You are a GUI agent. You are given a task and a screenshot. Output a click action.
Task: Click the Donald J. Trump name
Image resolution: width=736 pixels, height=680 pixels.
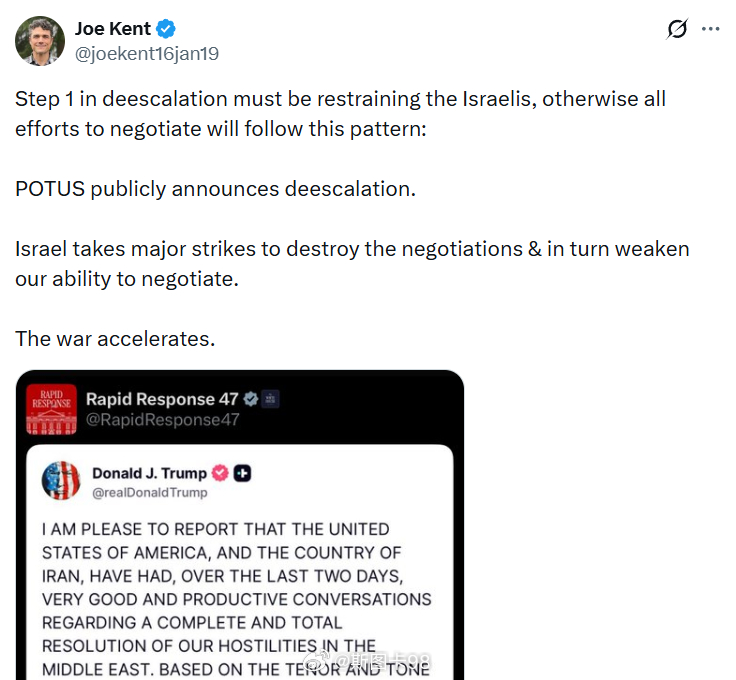point(149,473)
